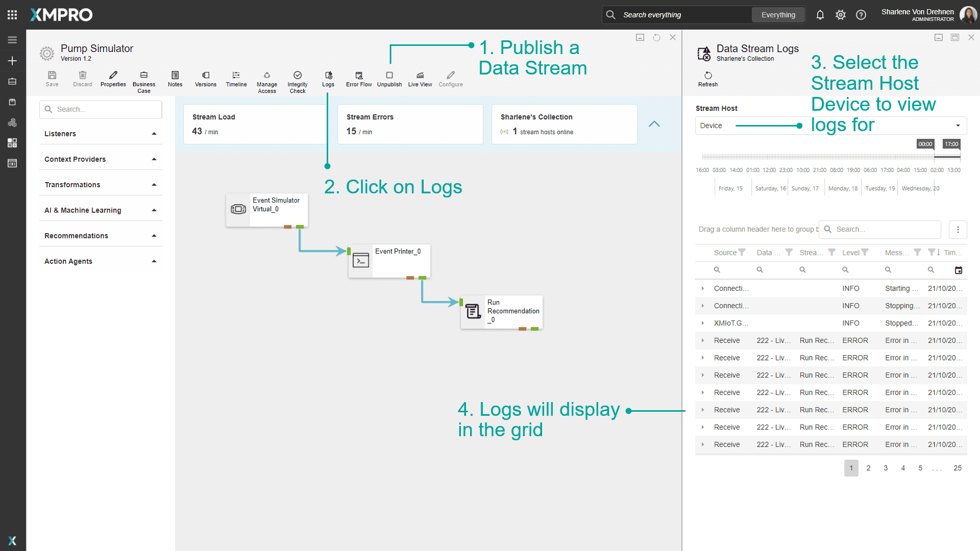Unpublish the data stream
This screenshot has width=980, height=551.
[389, 79]
